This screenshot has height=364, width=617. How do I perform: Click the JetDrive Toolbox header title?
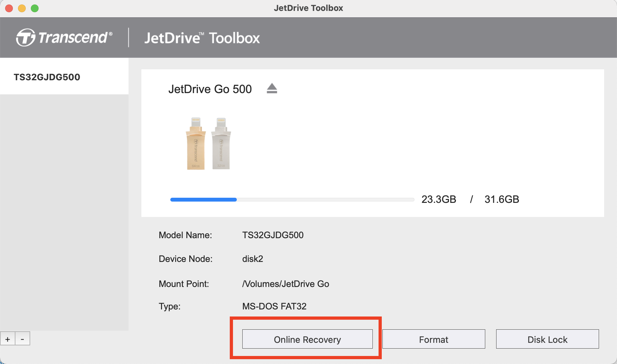202,38
